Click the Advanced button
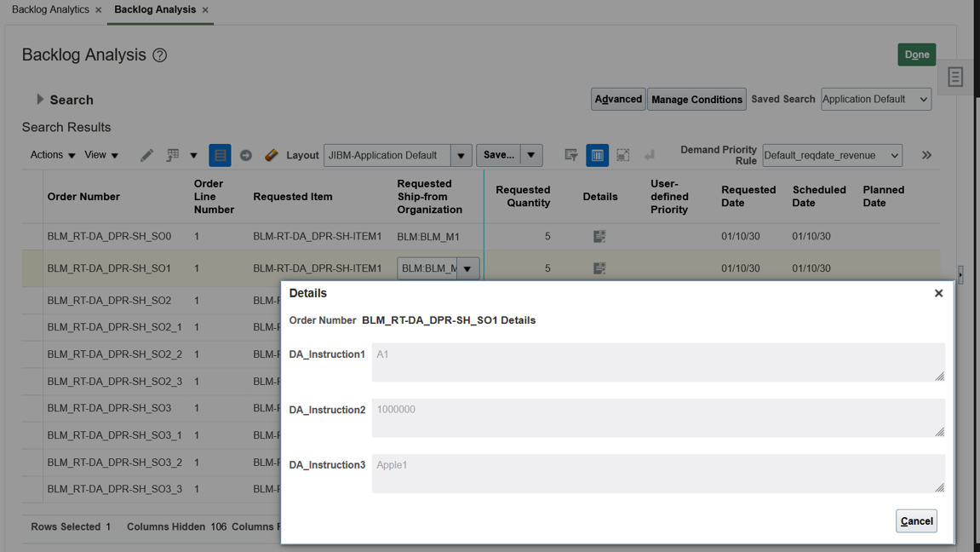The width and height of the screenshot is (980, 552). [618, 99]
